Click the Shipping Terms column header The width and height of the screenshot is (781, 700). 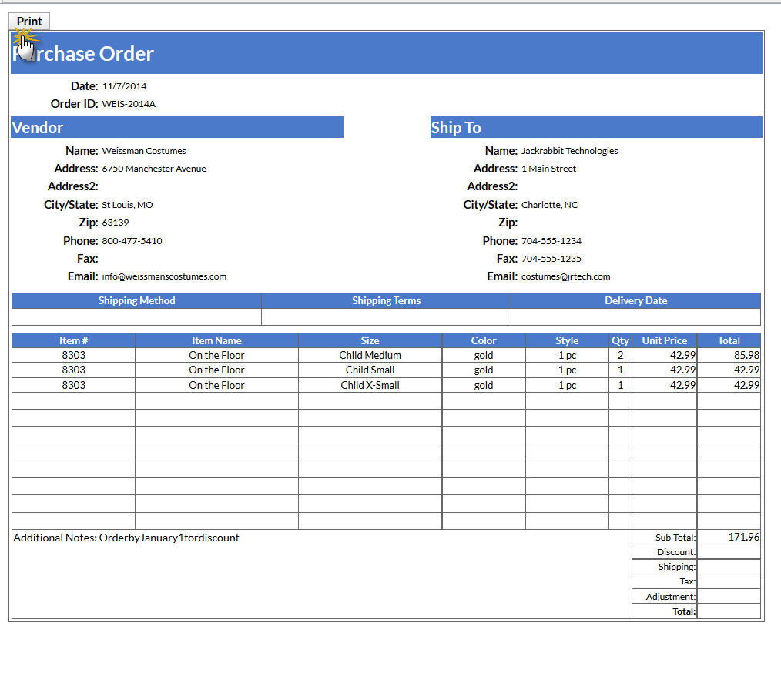coord(386,300)
